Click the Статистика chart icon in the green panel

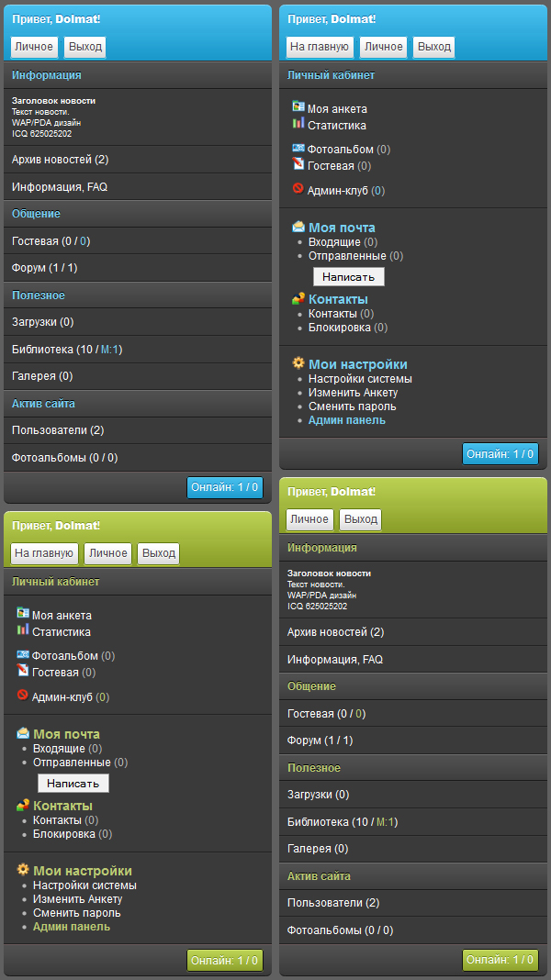pos(22,629)
